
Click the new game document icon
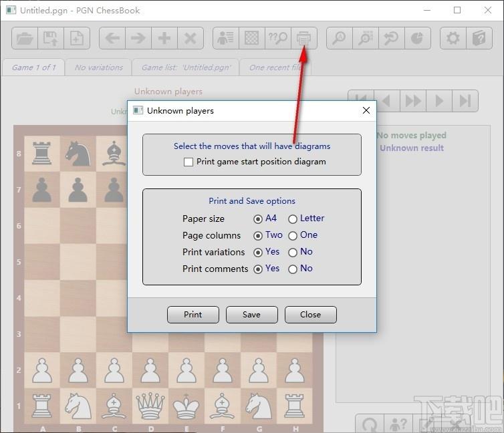pos(77,39)
